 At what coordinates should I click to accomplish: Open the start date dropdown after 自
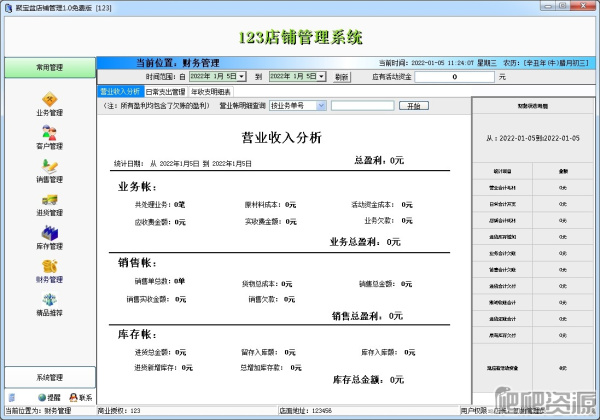[x=241, y=77]
